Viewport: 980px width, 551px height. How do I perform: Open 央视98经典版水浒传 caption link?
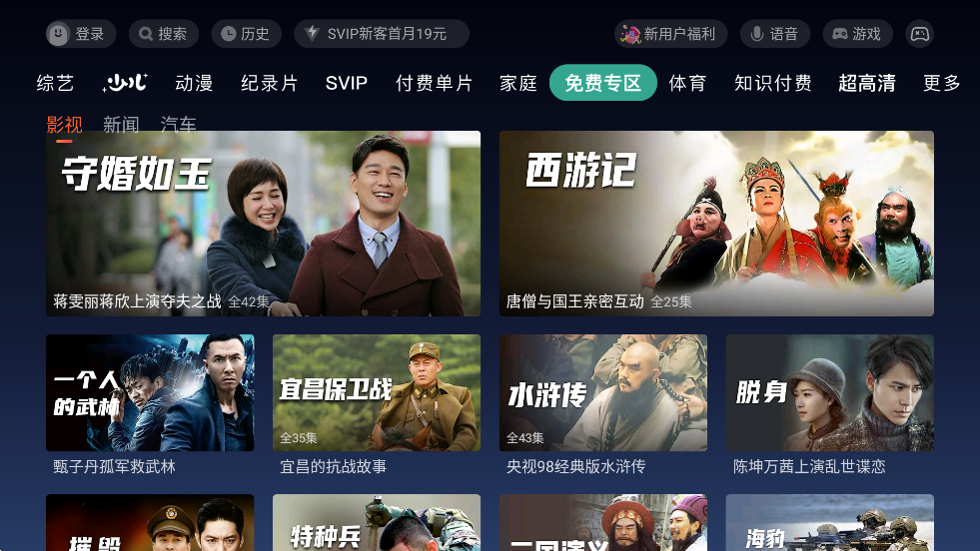[575, 467]
